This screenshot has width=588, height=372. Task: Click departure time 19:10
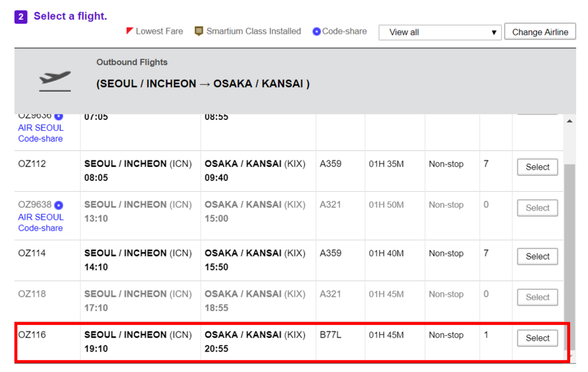[96, 349]
